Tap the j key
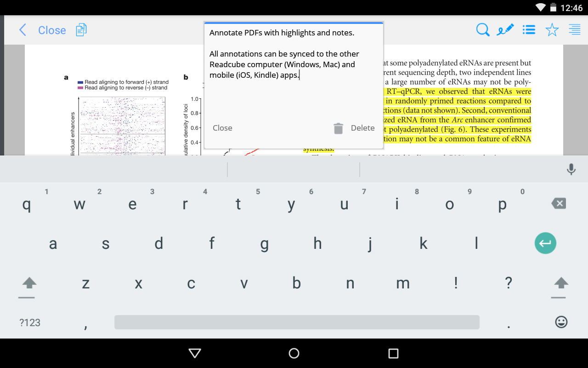 coord(370,243)
